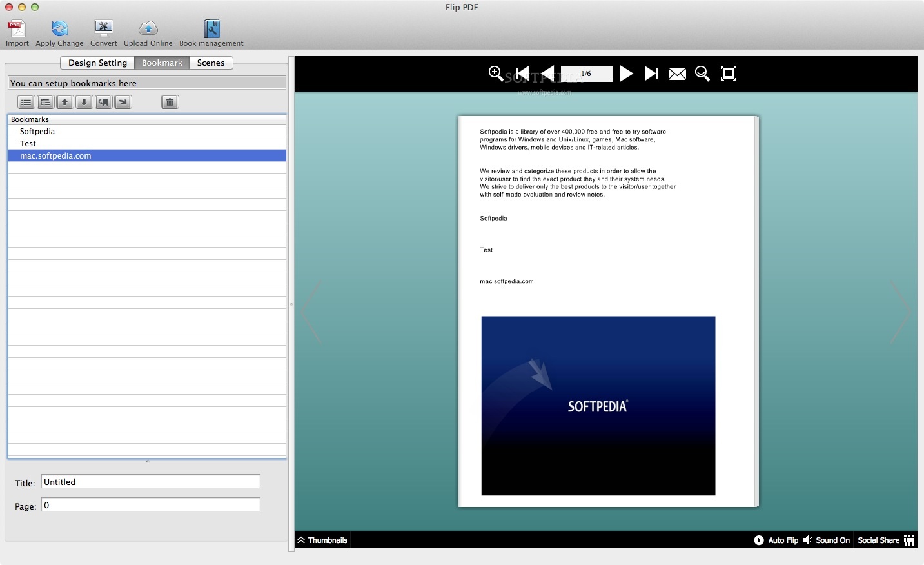Select the mac.softpedia.com bookmark row
924x565 pixels.
(x=148, y=155)
